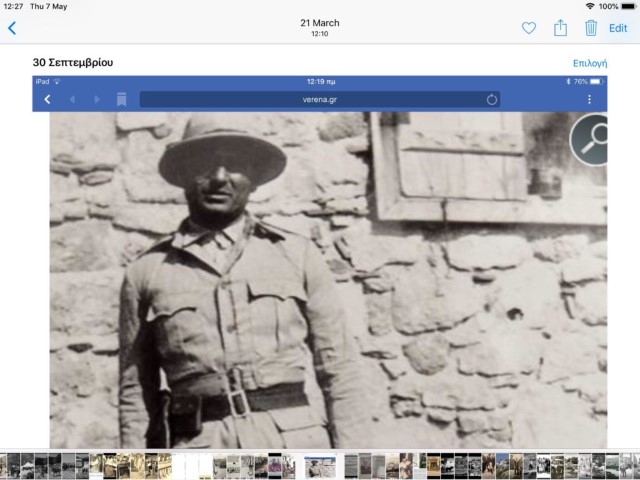Tap the back chevron in Photos
Image resolution: width=640 pixels, height=480 pixels.
pos(12,28)
